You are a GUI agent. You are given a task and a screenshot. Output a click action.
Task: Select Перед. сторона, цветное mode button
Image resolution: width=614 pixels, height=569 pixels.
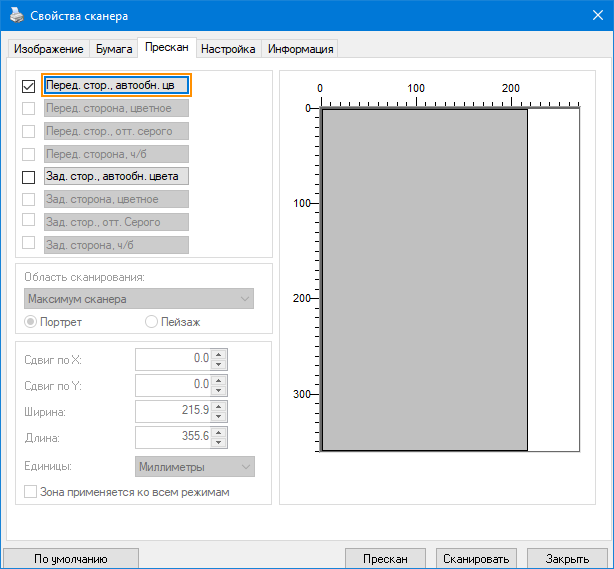[116, 108]
